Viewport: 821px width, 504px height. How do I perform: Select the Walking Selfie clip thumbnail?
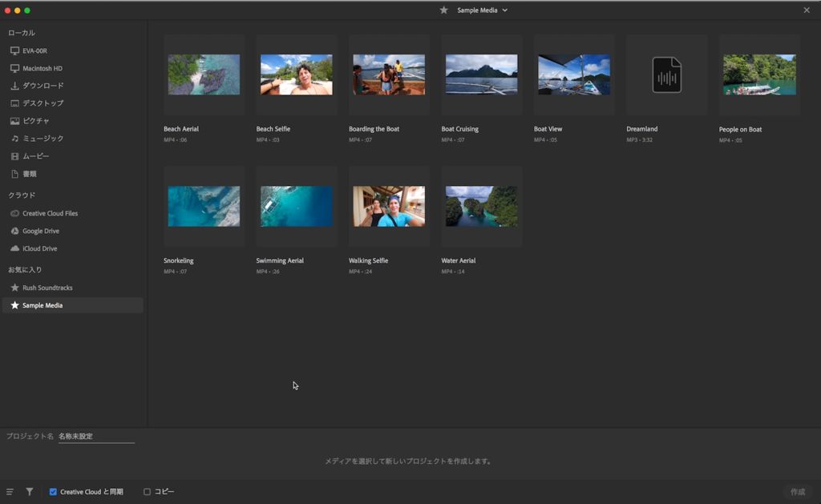(x=389, y=207)
